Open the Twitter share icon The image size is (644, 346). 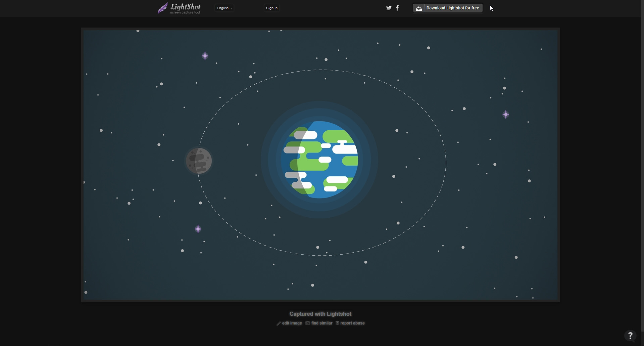[x=389, y=8]
